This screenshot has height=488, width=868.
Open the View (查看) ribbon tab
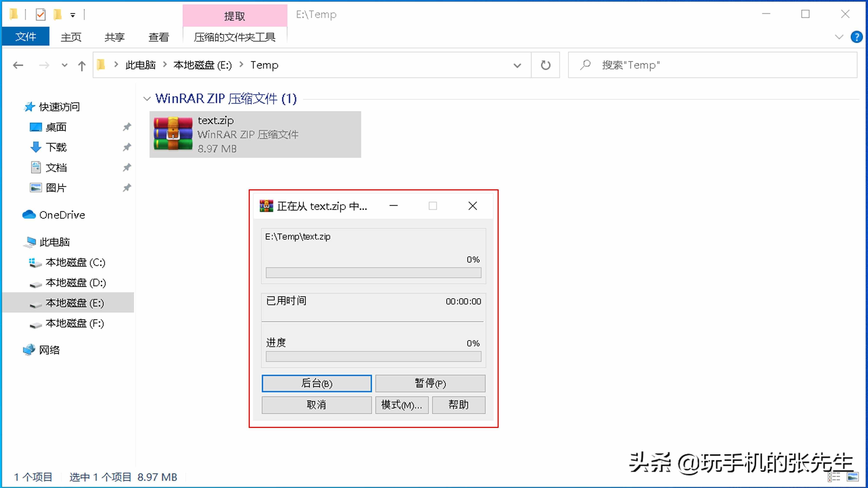159,37
